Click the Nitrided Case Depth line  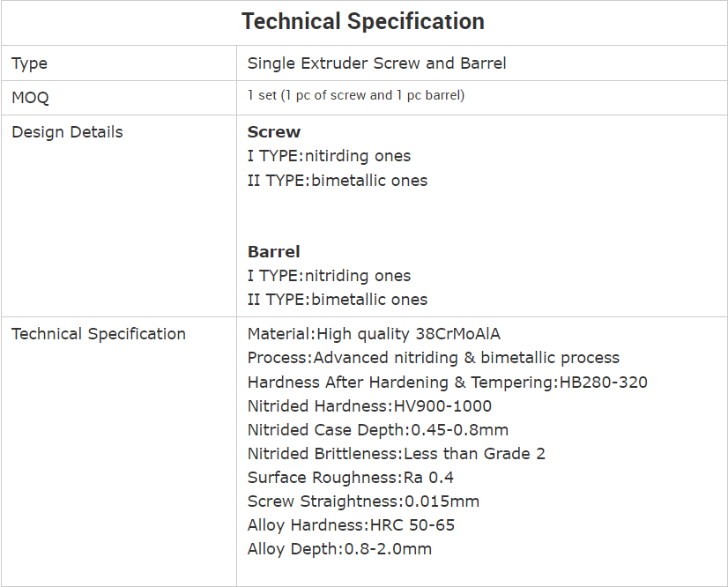[x=377, y=430]
